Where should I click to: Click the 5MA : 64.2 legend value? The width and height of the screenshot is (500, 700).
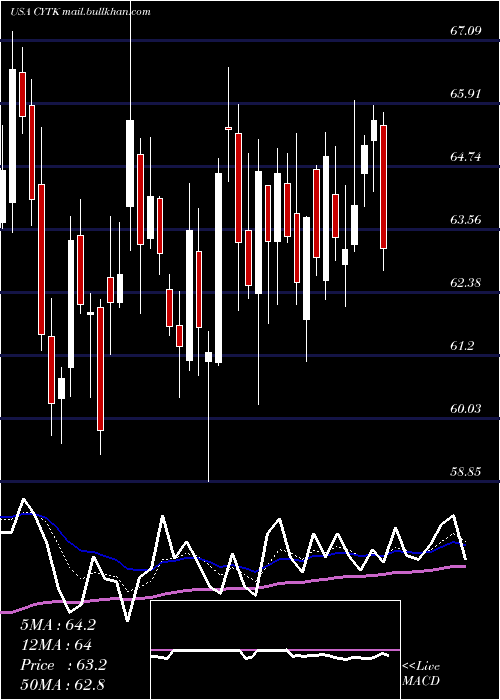pos(58,625)
